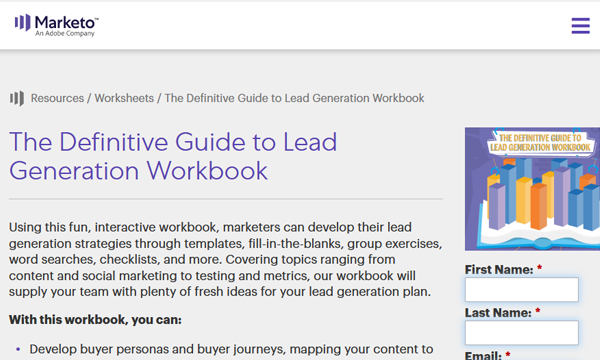Click breadcrumb text 'The Definitive Guide to Lead Generation Workbook'
This screenshot has width=600, height=360.
(x=294, y=98)
